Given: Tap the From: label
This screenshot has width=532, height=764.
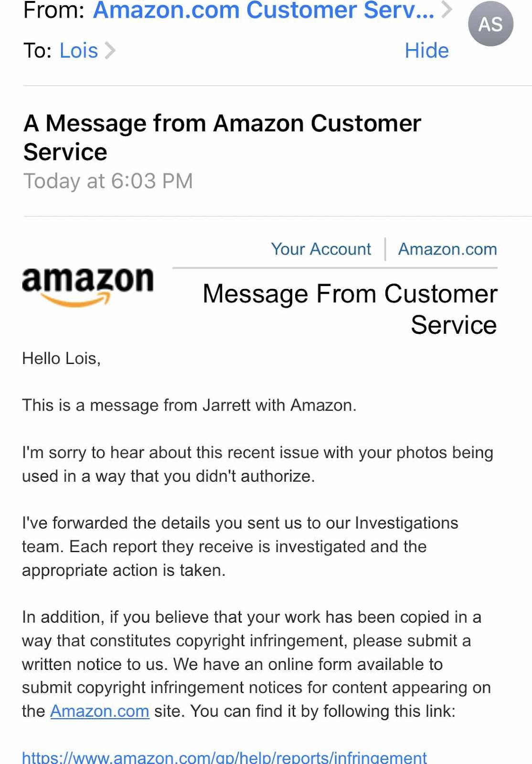Looking at the screenshot, I should click(54, 11).
